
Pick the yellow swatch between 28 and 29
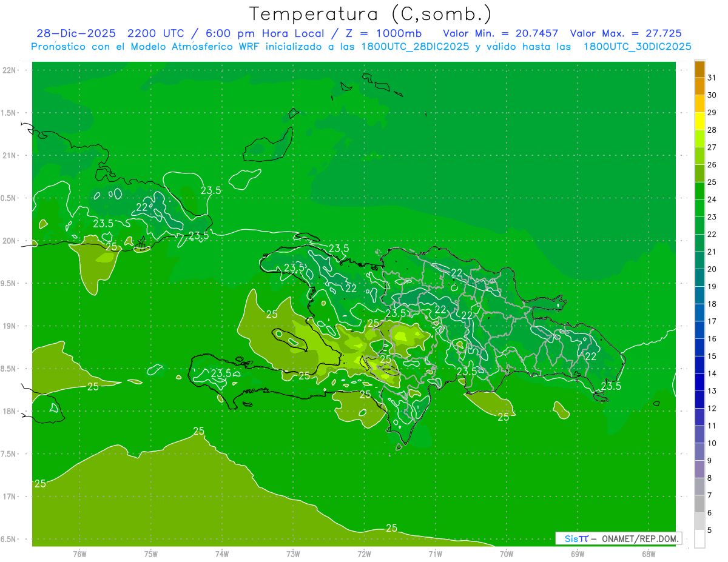699,122
